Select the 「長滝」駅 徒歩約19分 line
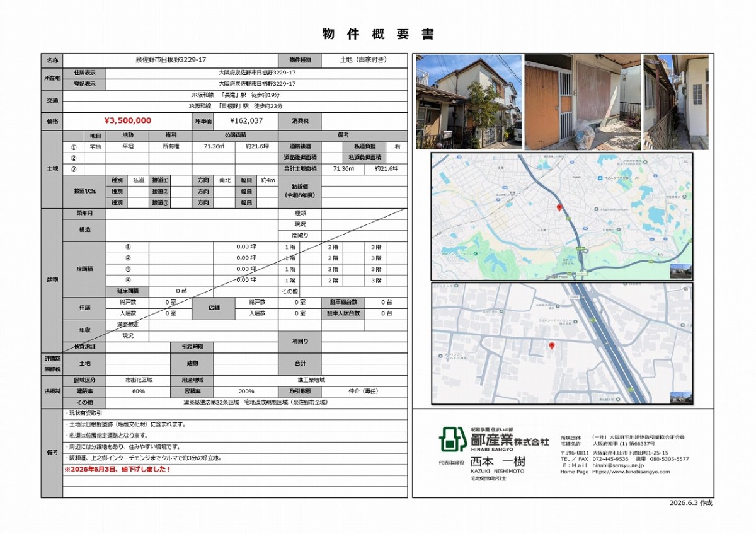Screen dimensions: 756x534 click(236, 95)
